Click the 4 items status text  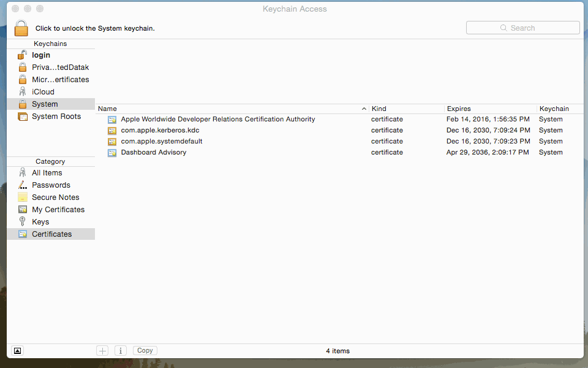tap(337, 351)
